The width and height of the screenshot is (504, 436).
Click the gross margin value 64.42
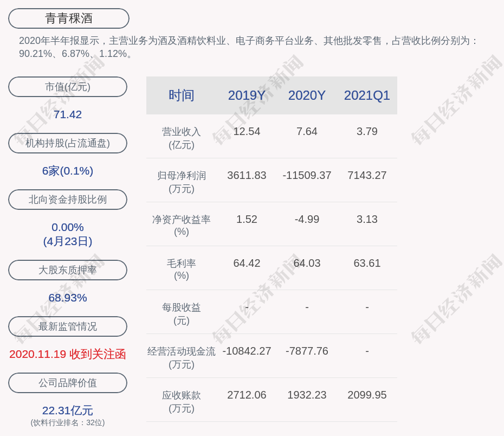[247, 264]
